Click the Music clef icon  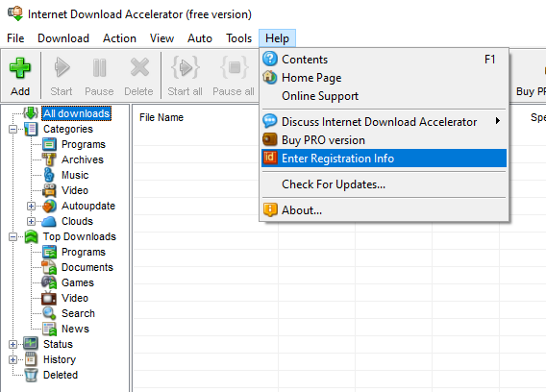coord(49,175)
